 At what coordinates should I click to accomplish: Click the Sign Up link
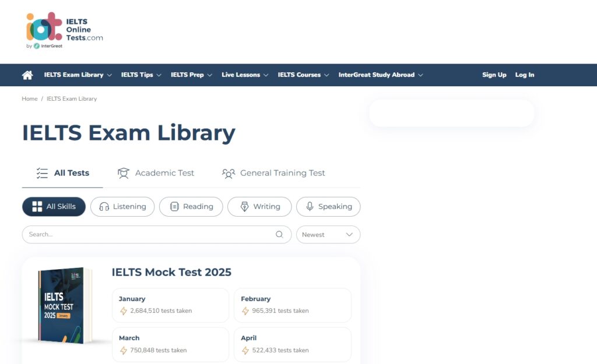[x=494, y=75]
